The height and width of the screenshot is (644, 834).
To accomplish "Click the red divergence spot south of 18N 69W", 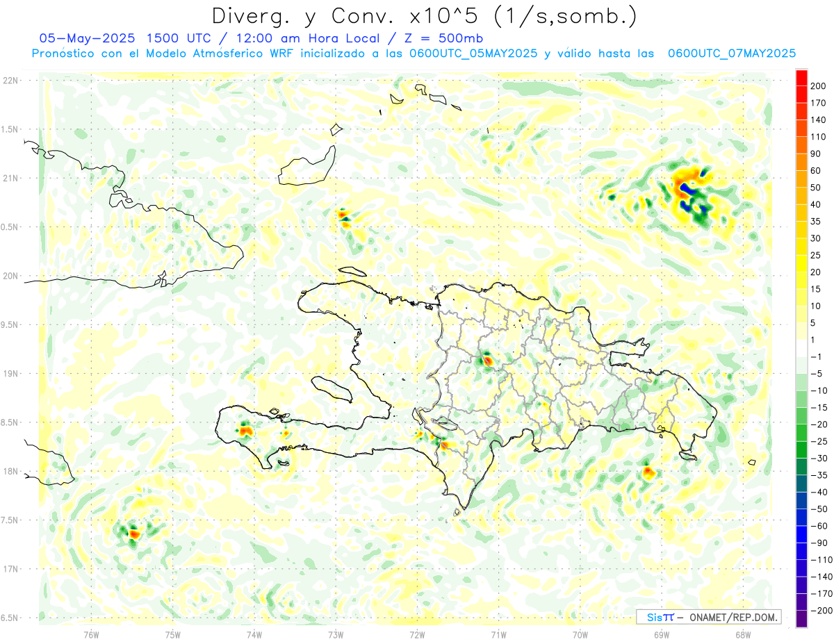I will point(648,472).
